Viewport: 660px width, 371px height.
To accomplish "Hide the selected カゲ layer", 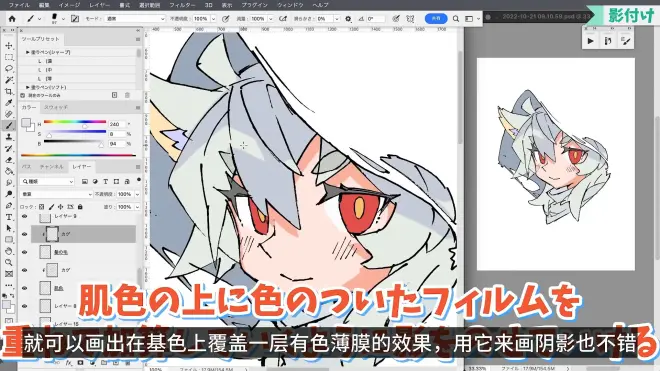I will tap(24, 234).
